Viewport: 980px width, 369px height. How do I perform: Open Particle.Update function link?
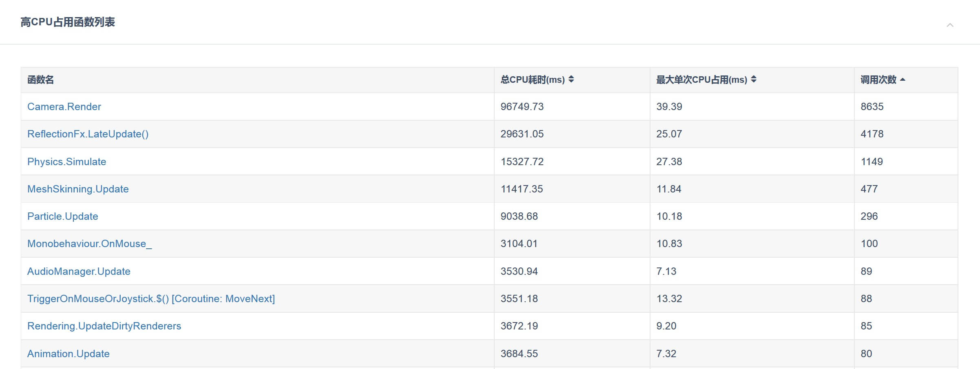pyautogui.click(x=62, y=217)
